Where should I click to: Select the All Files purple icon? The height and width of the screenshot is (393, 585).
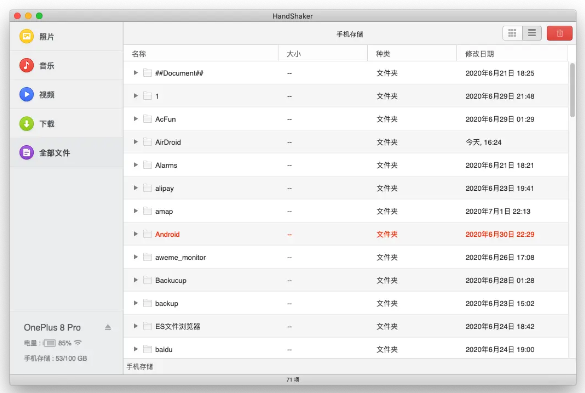26,152
